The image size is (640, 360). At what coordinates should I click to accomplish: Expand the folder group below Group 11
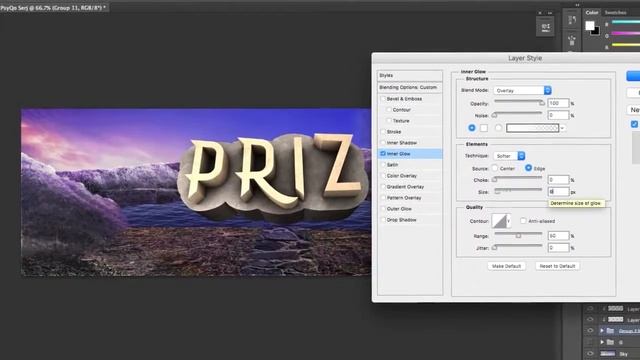[x=602, y=342]
